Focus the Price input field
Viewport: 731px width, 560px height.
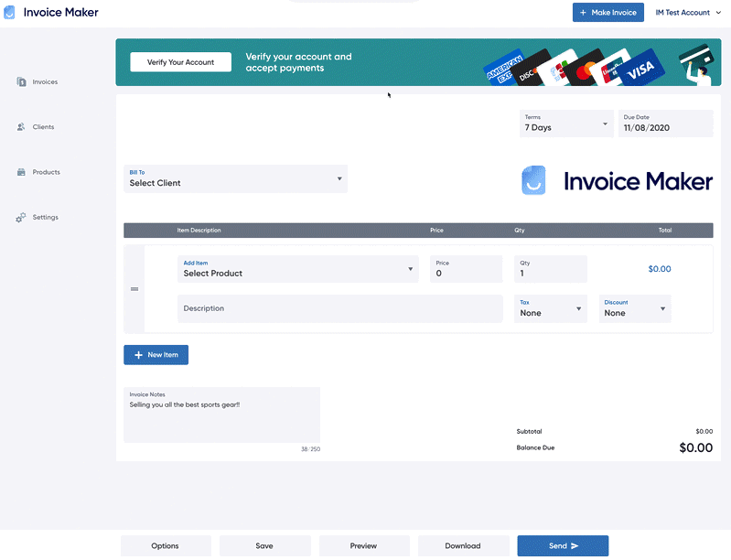coord(467,269)
